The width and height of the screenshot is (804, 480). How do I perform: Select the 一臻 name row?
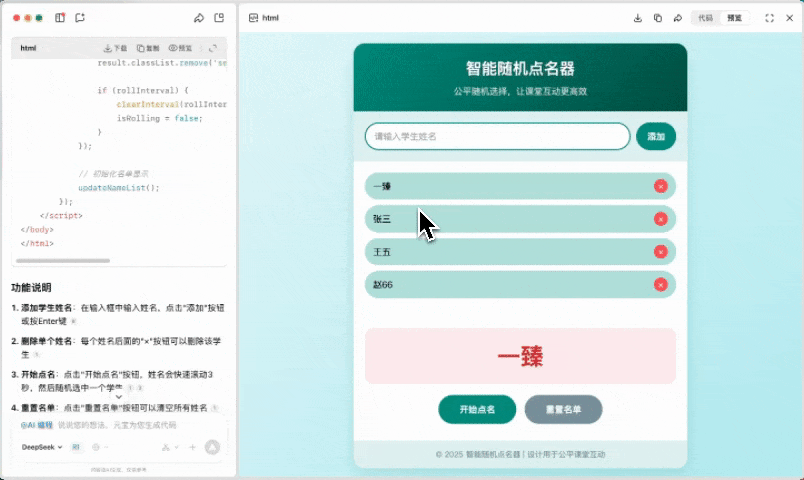[x=520, y=186]
